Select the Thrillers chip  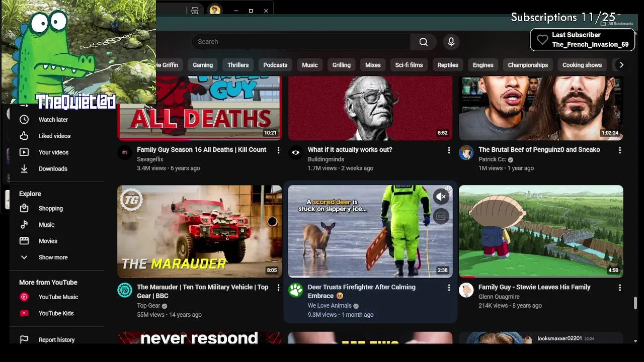click(x=238, y=65)
